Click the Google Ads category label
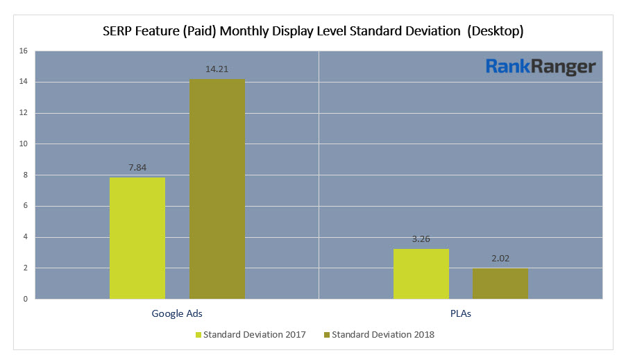Viewport: 626px width, 364px height. tap(177, 313)
